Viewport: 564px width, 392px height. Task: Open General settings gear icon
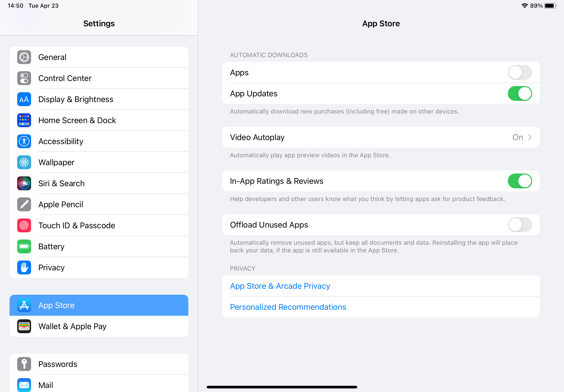[x=24, y=57]
